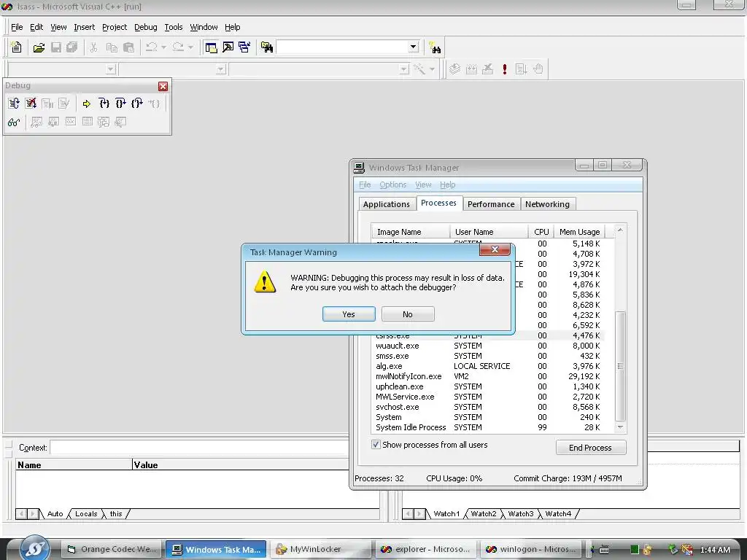Click Restart in the Debug toolbar
Image resolution: width=747 pixels, height=560 pixels.
pos(14,104)
